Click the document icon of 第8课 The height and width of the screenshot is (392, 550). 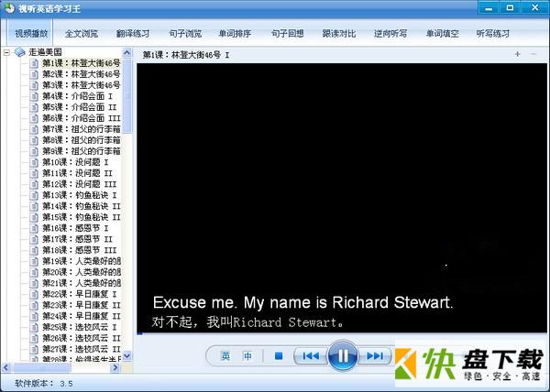coord(34,140)
